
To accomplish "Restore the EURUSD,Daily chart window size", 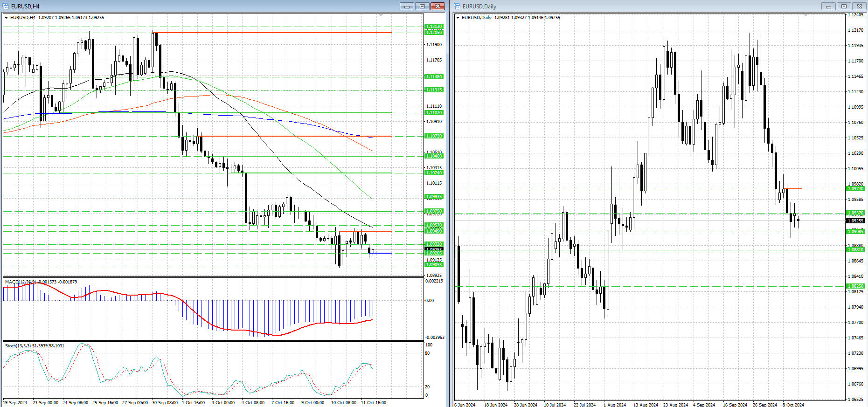I will 844,6.
